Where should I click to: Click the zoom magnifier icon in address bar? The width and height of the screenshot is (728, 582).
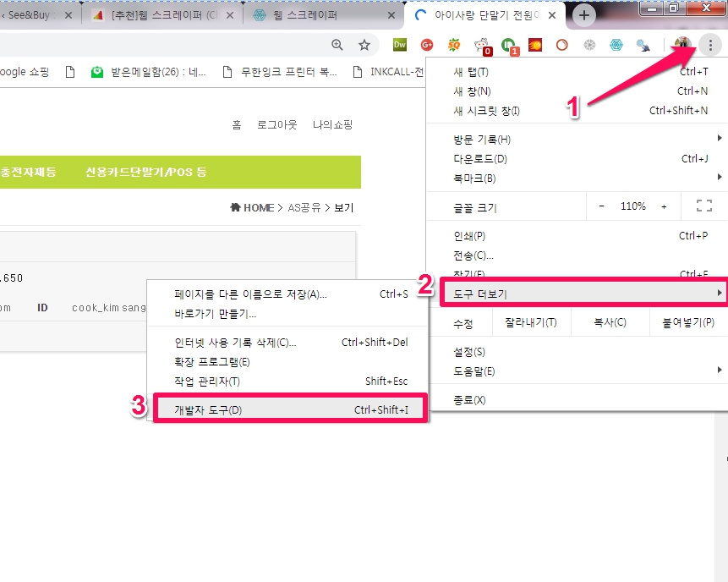[337, 45]
